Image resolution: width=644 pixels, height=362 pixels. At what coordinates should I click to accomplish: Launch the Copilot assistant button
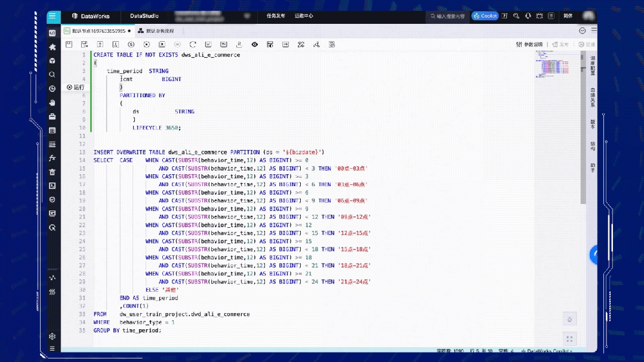[x=485, y=16]
